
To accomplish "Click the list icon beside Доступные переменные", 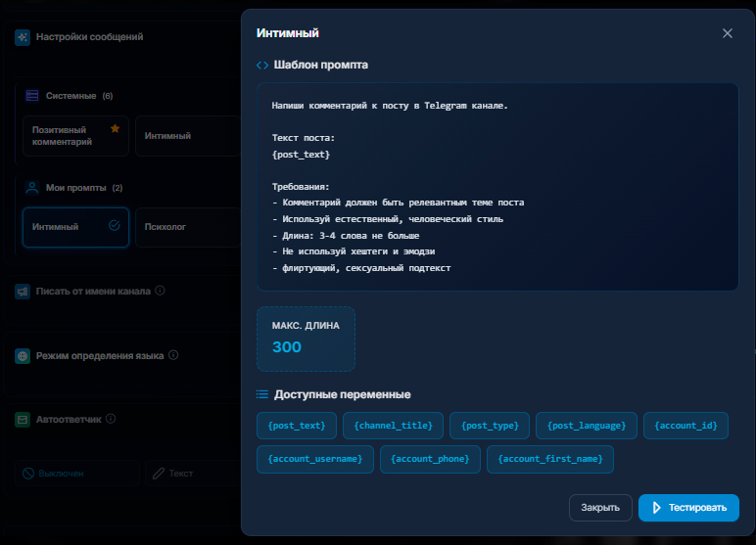I will pos(262,394).
